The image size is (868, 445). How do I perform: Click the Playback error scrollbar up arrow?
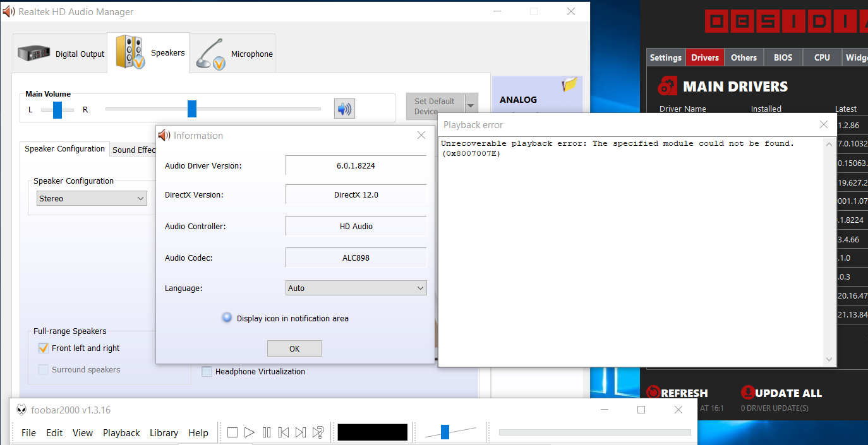pos(829,144)
